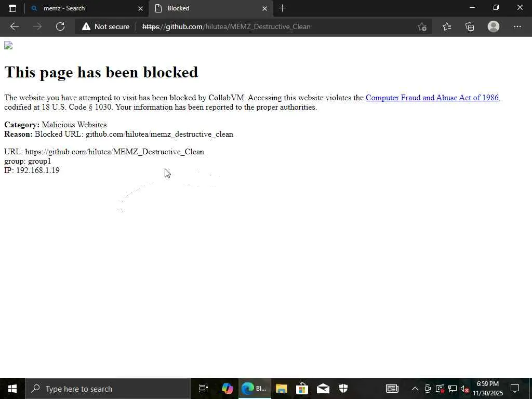Restore down the Edge browser window
Screen dimensions: 532x399
point(496,7)
